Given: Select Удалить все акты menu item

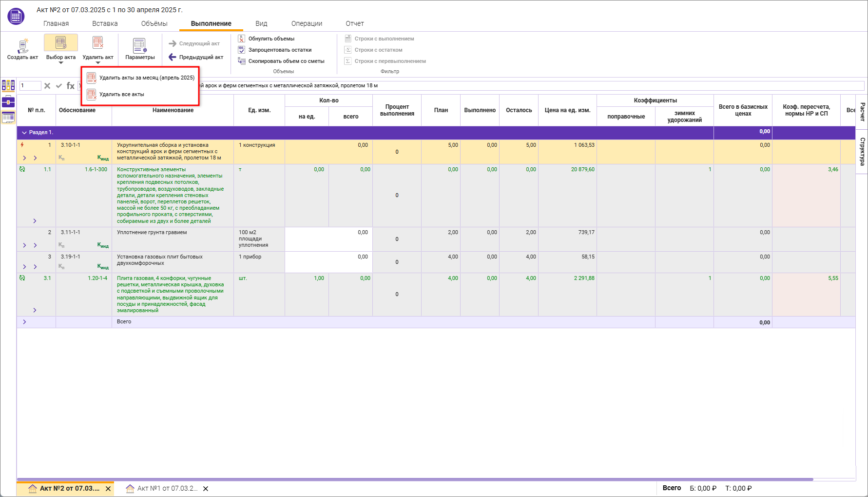Looking at the screenshot, I should [122, 94].
